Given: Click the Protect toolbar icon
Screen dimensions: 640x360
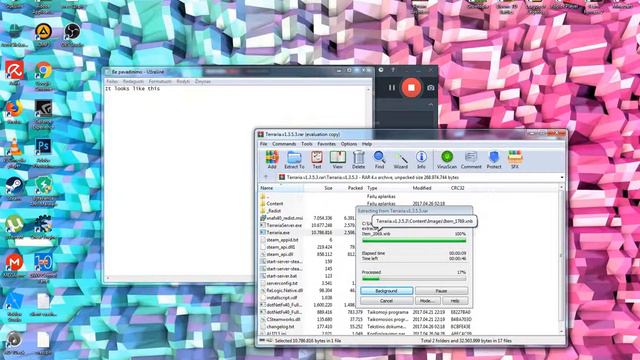Looking at the screenshot, I should [x=494, y=160].
